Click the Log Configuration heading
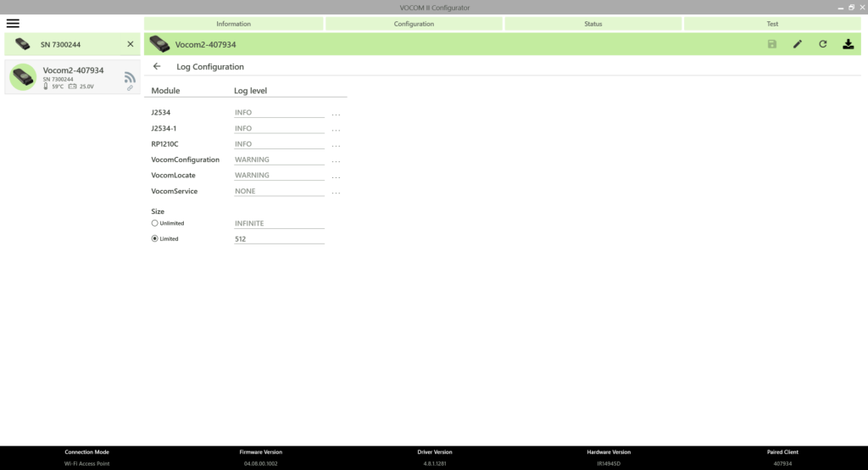The height and width of the screenshot is (470, 868). [x=210, y=66]
